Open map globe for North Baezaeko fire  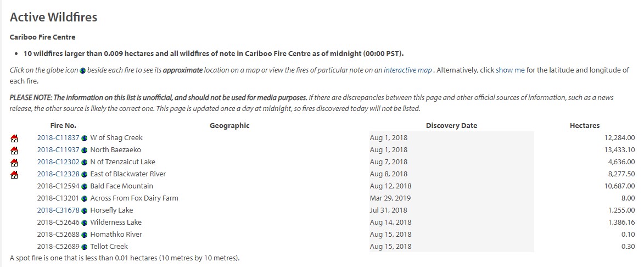84,151
